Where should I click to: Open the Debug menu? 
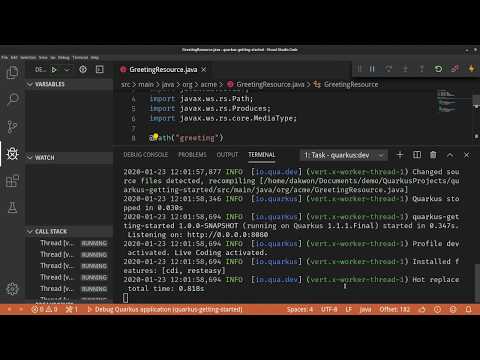pos(64,58)
